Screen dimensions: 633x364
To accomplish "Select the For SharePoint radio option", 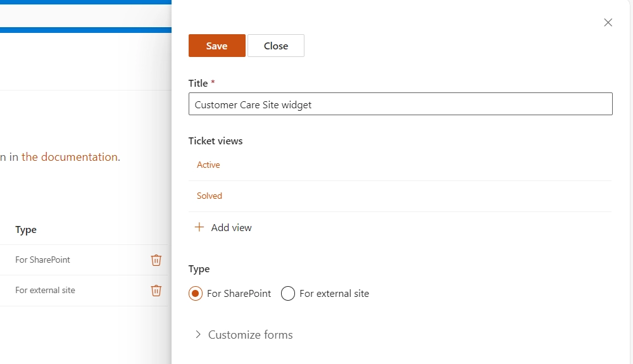I will click(x=196, y=293).
